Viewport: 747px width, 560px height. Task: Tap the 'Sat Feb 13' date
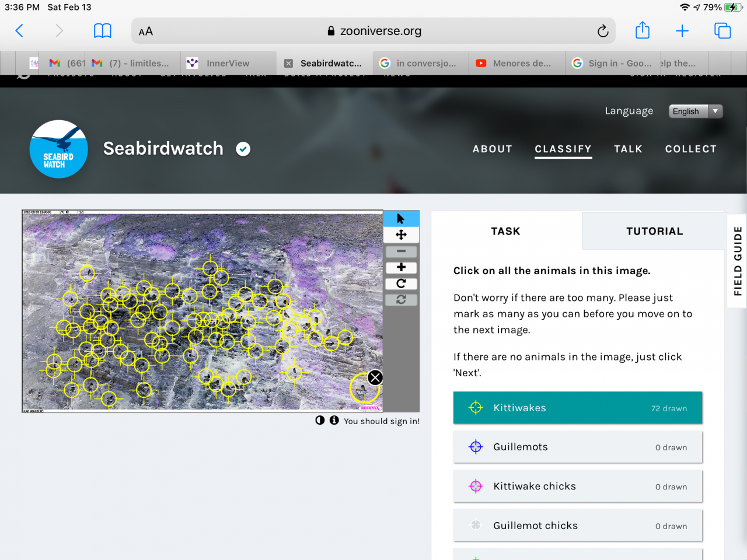[x=69, y=7]
